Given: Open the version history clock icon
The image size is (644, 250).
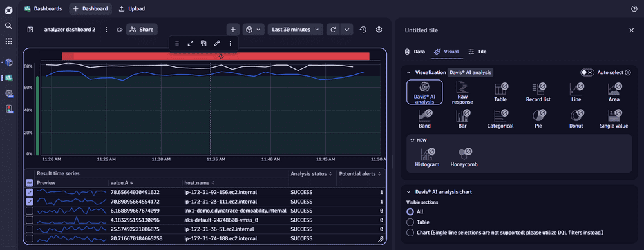Looking at the screenshot, I should coord(363,30).
